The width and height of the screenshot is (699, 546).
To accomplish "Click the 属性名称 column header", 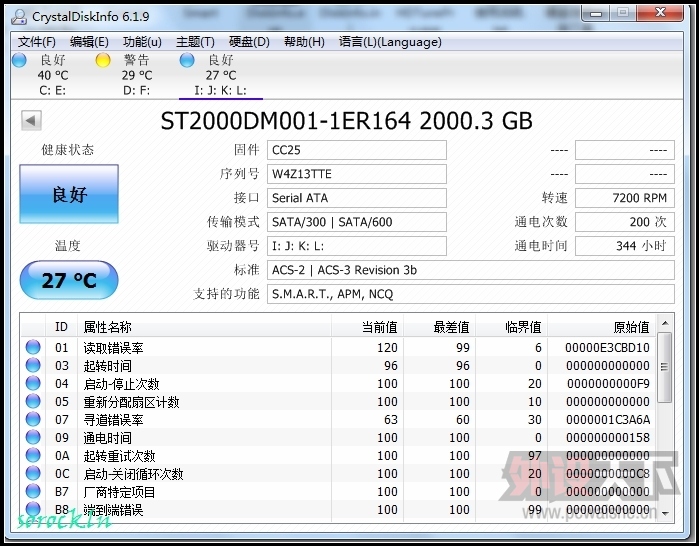I will point(205,327).
